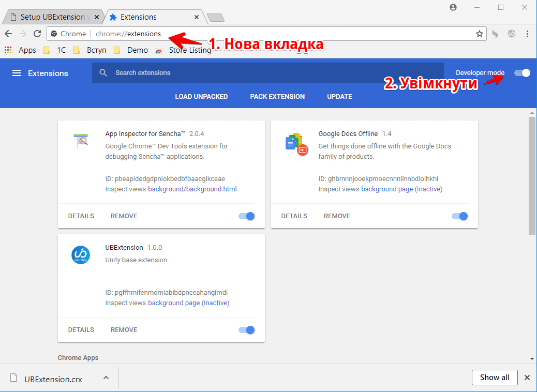537x392 pixels.
Task: Click the UBExtension.crx file icon in the downloads bar
Action: point(13,378)
